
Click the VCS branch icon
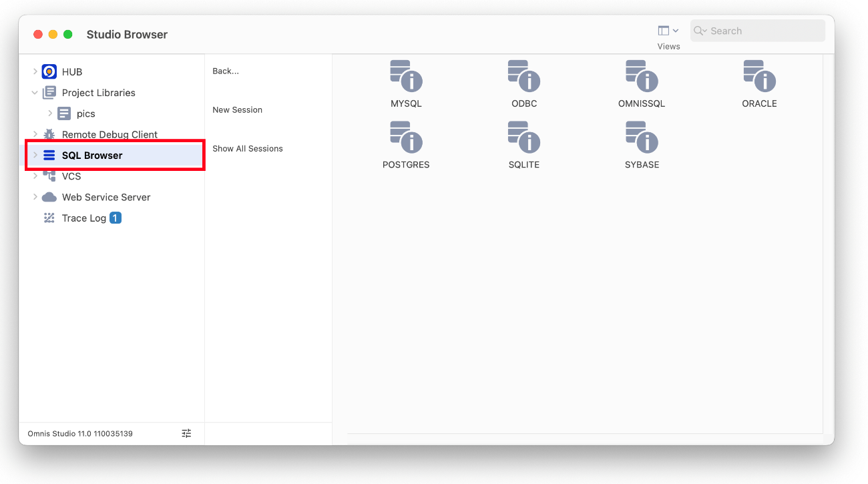pyautogui.click(x=49, y=176)
